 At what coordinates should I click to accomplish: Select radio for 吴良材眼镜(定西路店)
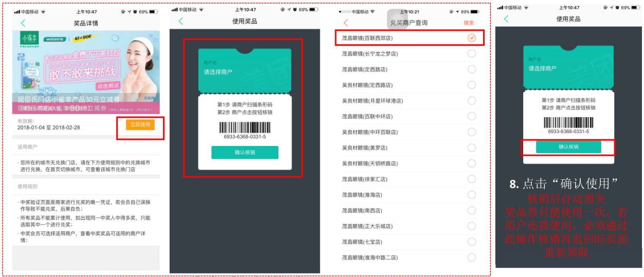[x=472, y=85]
